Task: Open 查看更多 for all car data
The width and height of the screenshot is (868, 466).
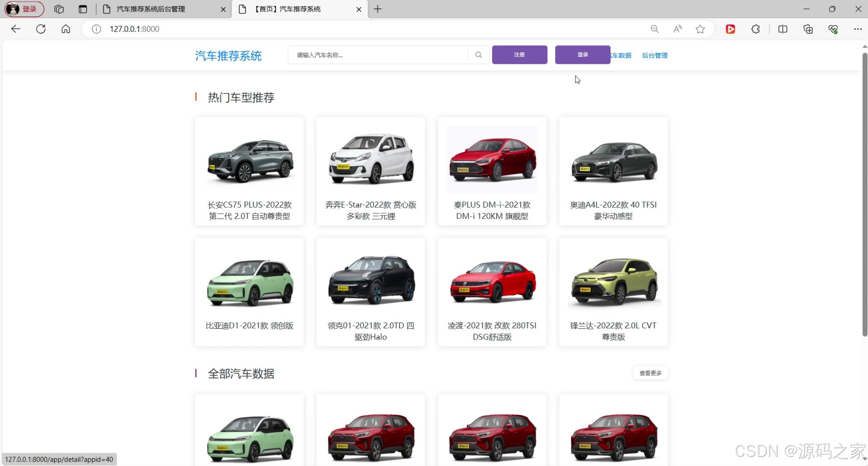Action: (650, 373)
